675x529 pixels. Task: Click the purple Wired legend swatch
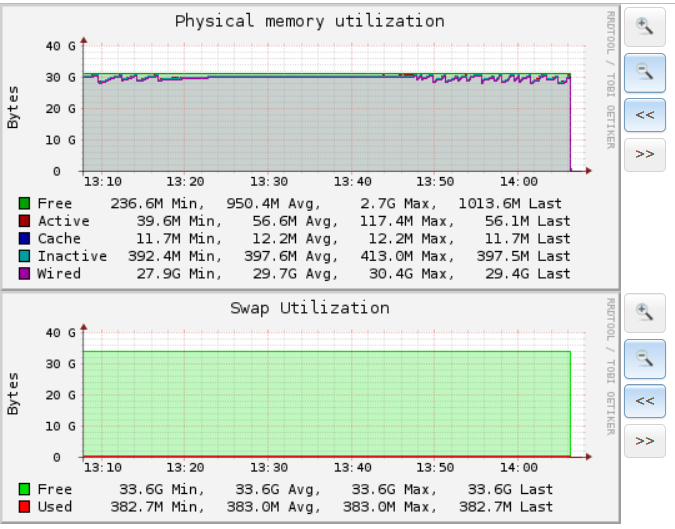coord(25,274)
